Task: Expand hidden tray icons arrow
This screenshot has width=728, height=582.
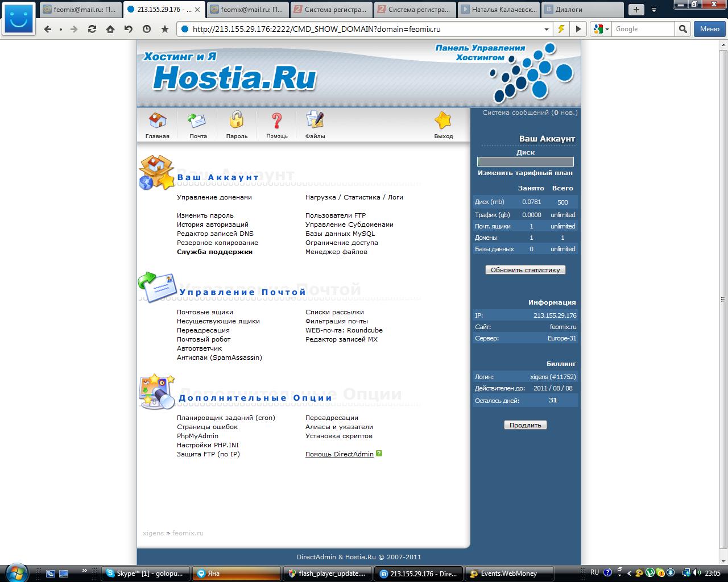Action: pos(629,573)
